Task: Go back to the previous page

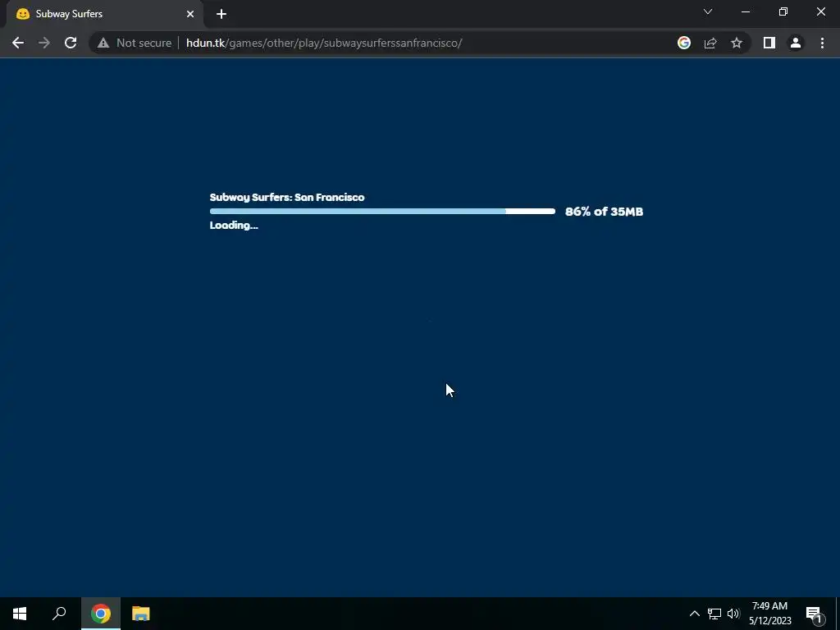Action: point(18,43)
